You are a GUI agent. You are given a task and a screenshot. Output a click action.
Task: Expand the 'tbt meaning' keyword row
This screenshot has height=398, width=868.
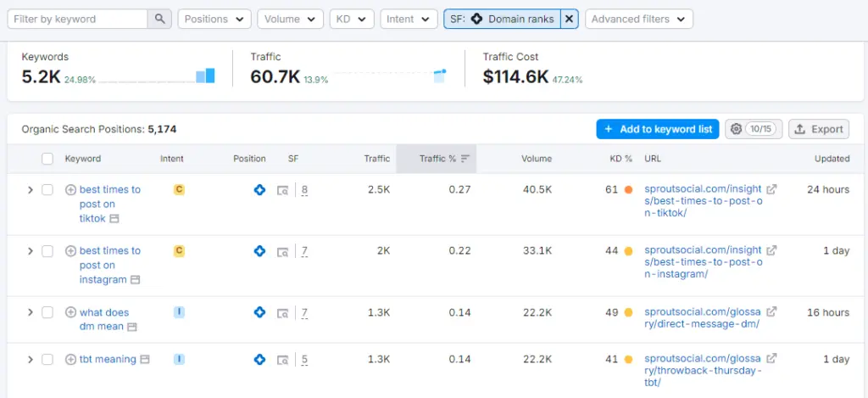coord(30,360)
